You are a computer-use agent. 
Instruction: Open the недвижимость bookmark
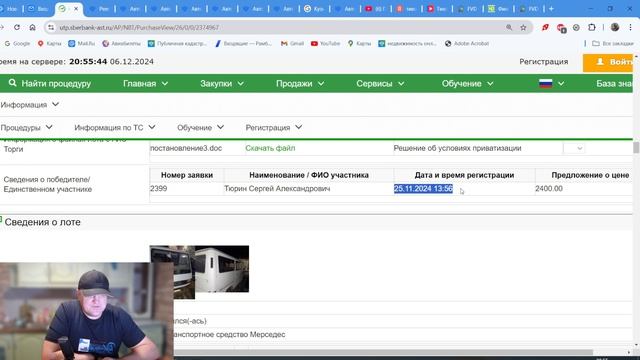click(407, 43)
